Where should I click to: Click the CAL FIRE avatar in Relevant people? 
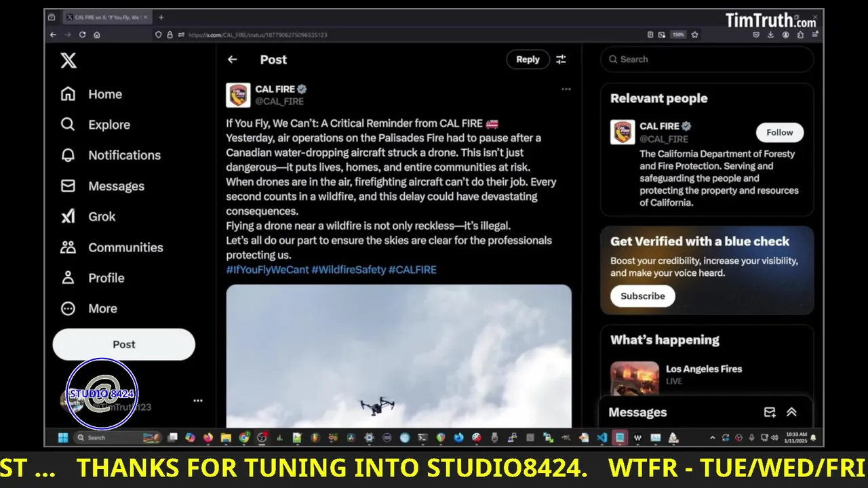coord(623,132)
